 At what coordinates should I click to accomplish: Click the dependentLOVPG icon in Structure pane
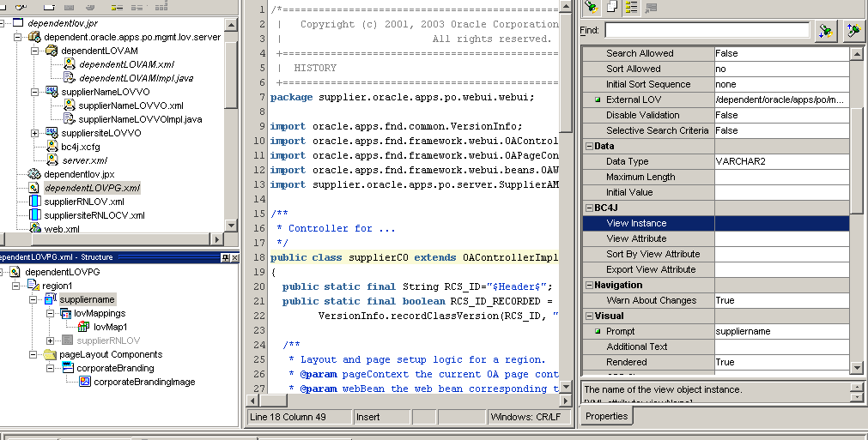point(15,272)
